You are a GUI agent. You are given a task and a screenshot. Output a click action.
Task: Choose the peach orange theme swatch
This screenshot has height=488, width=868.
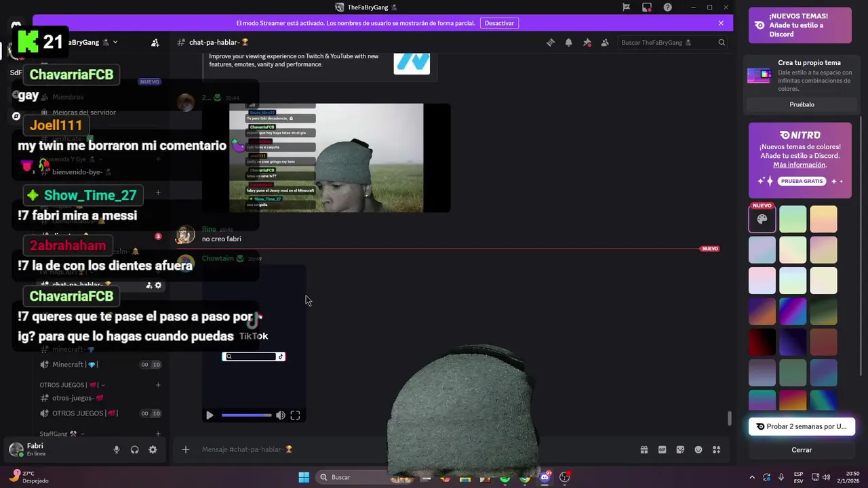coord(824,219)
